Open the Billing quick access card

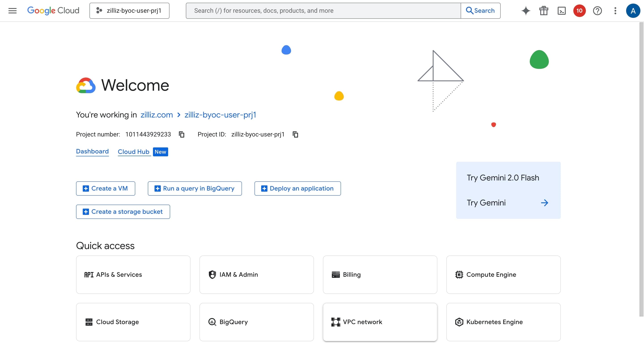(380, 275)
